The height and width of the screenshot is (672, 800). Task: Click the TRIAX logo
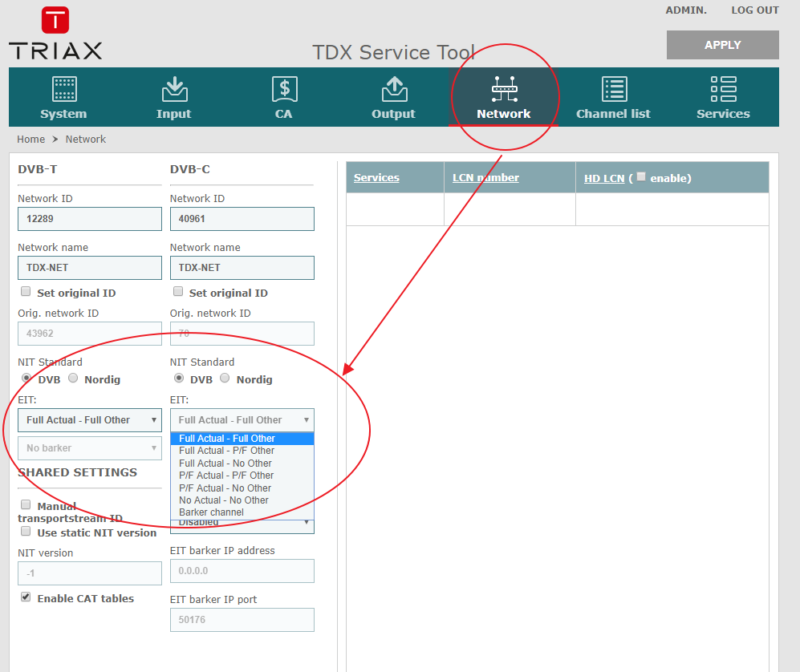click(x=55, y=33)
